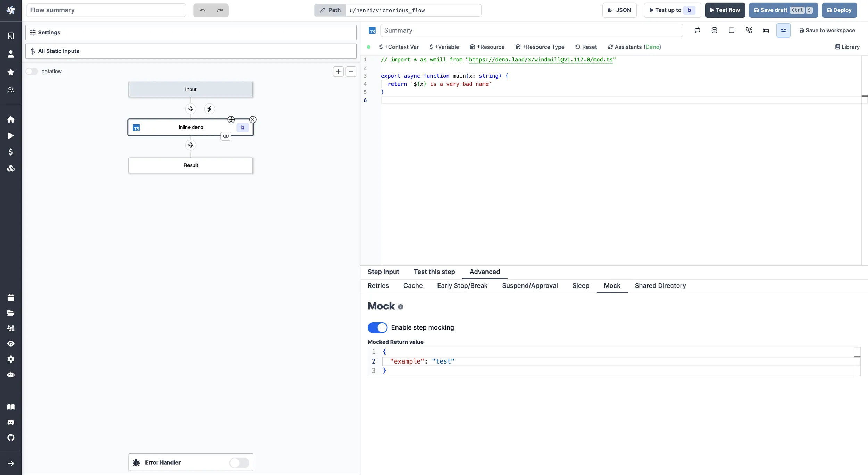Select the Advanced tab in step panel
868x475 pixels.
(484, 272)
